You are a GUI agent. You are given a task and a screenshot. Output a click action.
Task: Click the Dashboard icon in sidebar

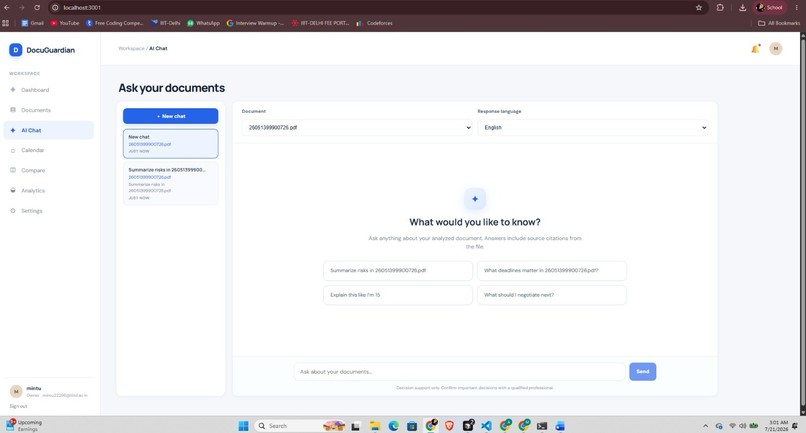[x=13, y=89]
